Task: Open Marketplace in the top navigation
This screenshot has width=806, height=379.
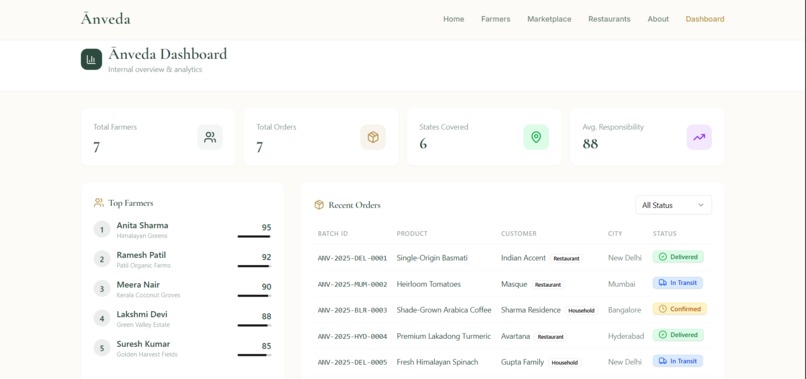Action: click(549, 19)
